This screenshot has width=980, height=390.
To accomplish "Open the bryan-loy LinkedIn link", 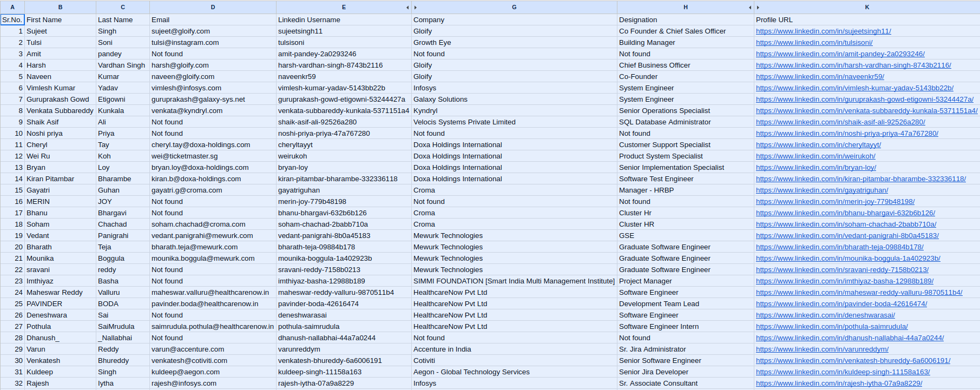I will click(816, 168).
